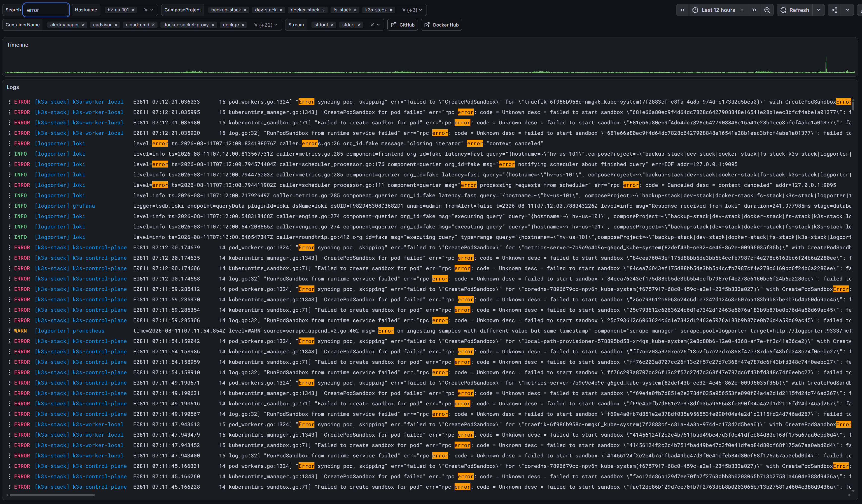Remove backup-stack from ComposeProject filter

245,10
